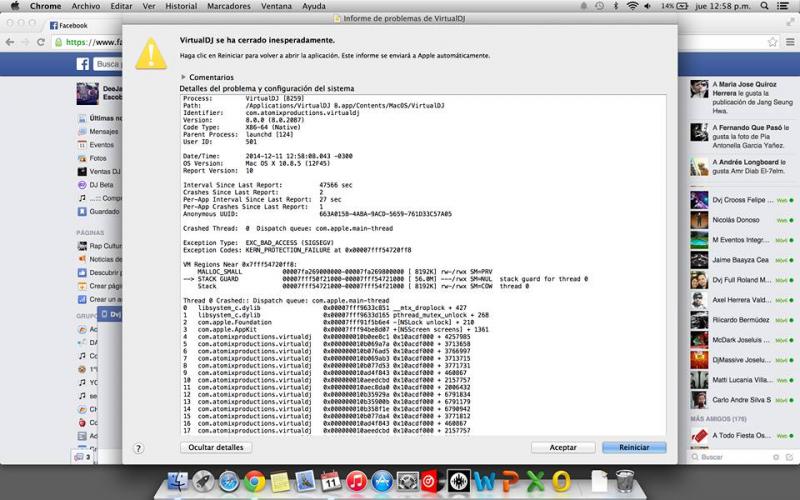Open Google Chrome from the Dock
The image size is (800, 500).
point(254,481)
